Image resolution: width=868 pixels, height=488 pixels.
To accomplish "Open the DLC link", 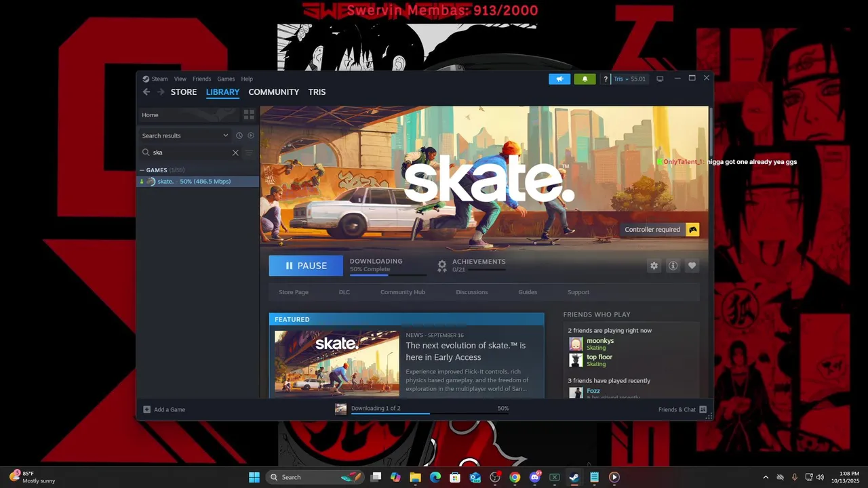I will pyautogui.click(x=344, y=292).
